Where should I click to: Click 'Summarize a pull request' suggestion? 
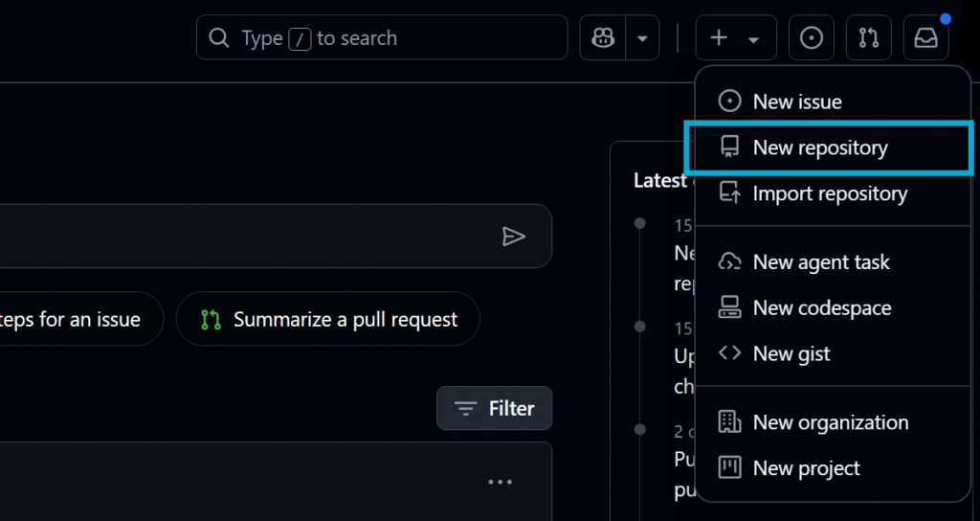328,319
